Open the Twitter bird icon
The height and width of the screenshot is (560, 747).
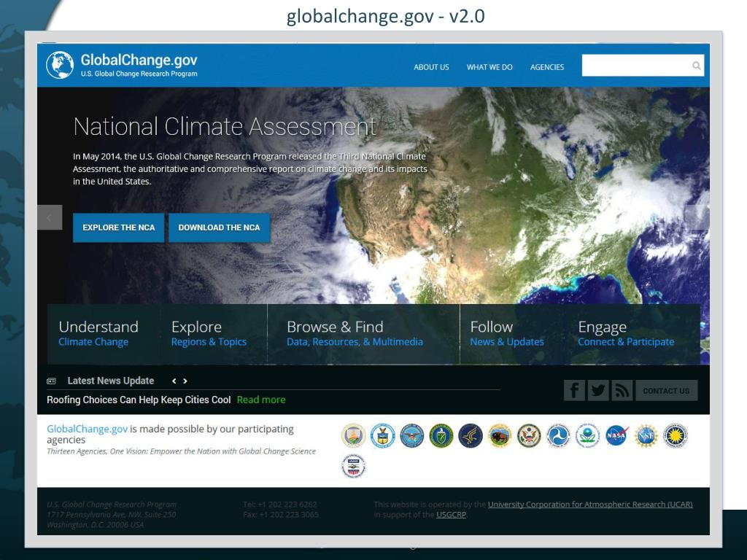tap(598, 391)
